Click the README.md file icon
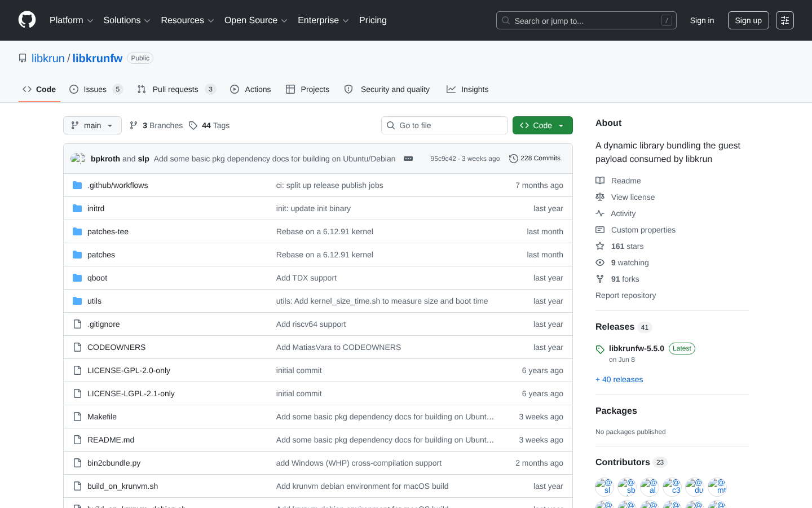812x508 pixels. click(77, 440)
